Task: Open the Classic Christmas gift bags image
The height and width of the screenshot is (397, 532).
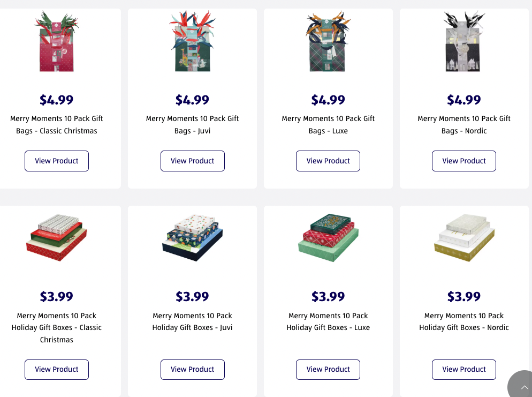Action: coord(57,42)
